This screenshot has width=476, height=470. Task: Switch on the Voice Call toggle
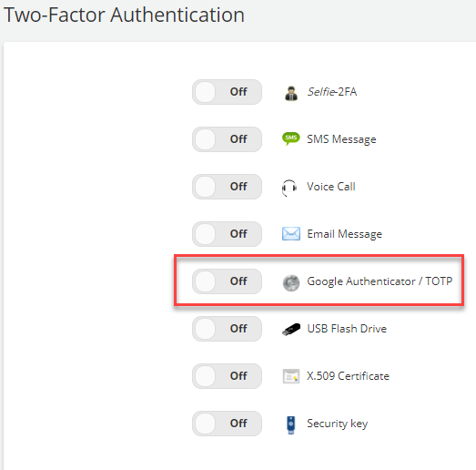click(x=227, y=187)
